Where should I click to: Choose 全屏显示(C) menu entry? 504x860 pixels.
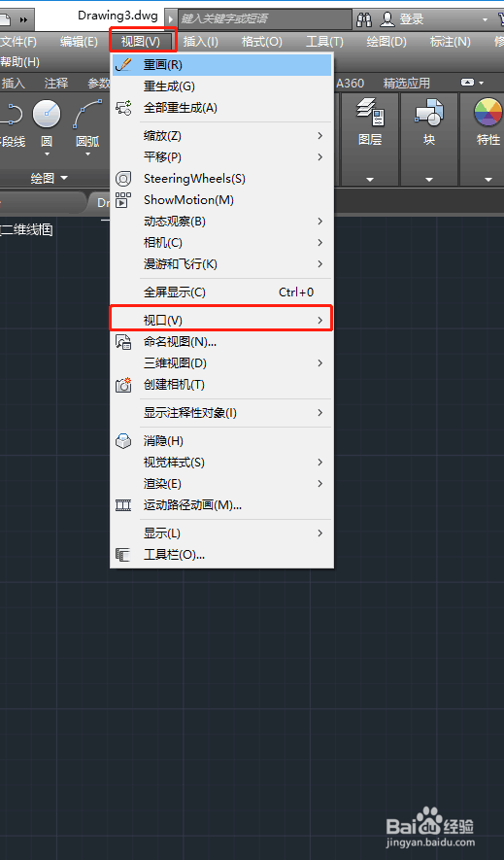tap(221, 292)
